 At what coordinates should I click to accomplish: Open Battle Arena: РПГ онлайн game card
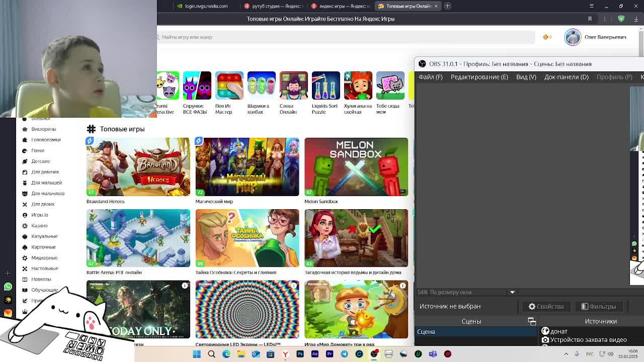pos(138,238)
